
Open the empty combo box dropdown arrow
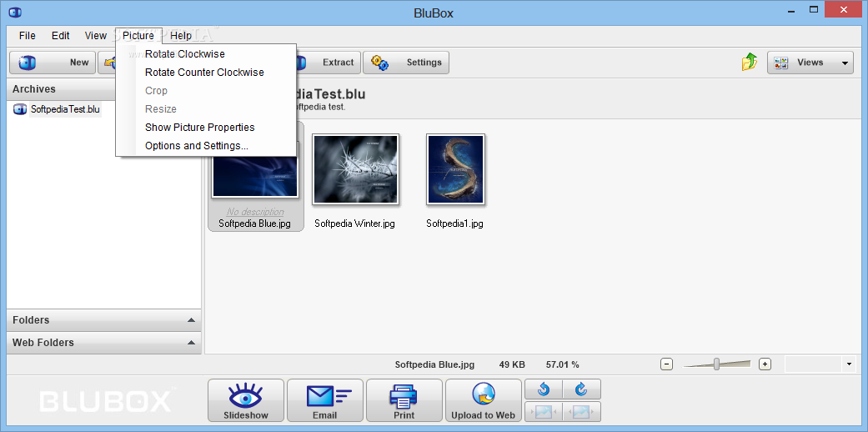click(x=849, y=364)
